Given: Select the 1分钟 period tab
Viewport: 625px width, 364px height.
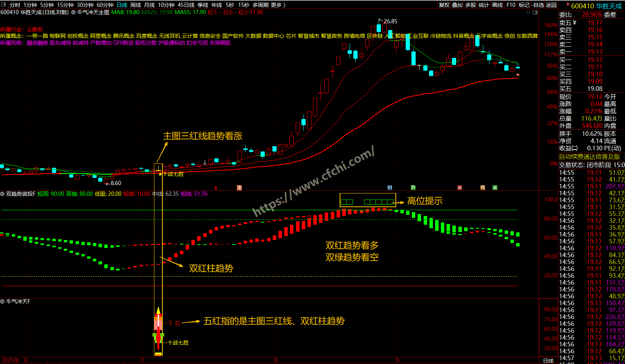Looking at the screenshot, I should coord(30,5).
